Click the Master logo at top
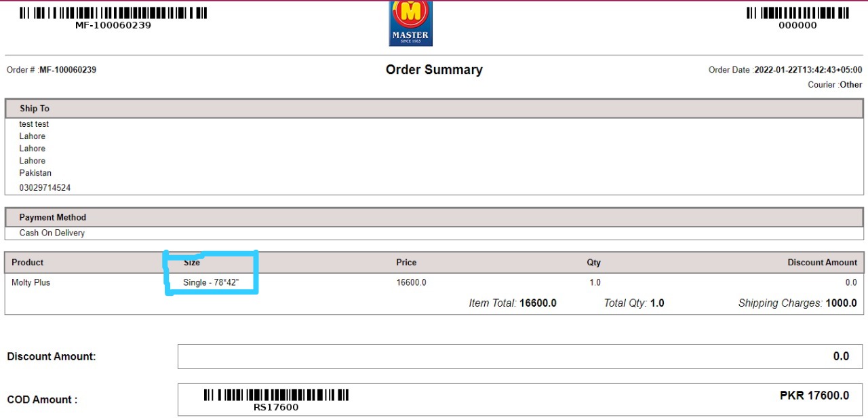 [x=410, y=24]
